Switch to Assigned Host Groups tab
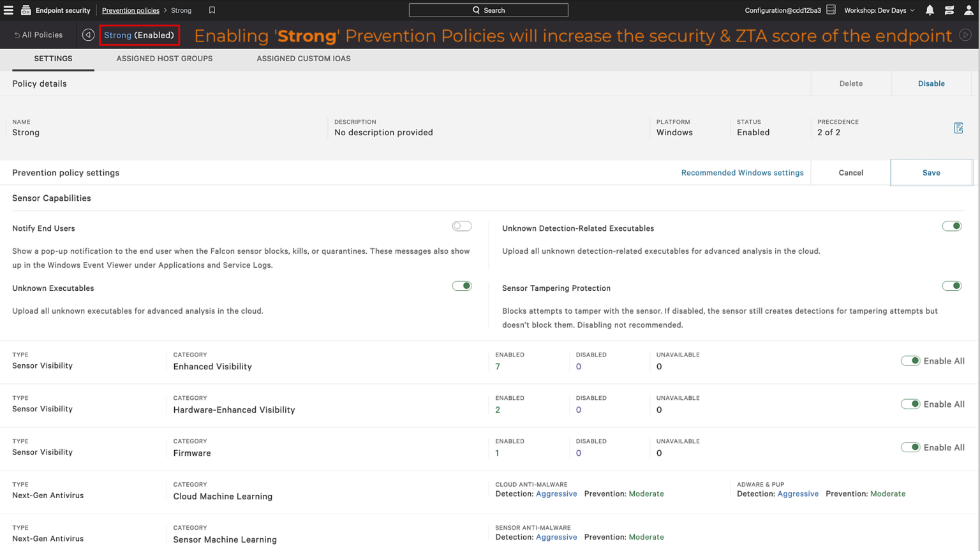 (x=164, y=58)
